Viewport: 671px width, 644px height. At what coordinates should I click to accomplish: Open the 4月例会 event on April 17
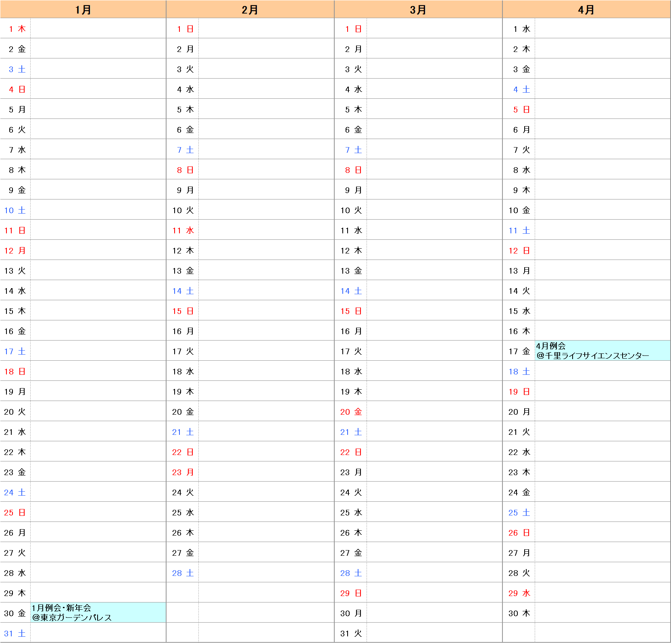click(602, 351)
